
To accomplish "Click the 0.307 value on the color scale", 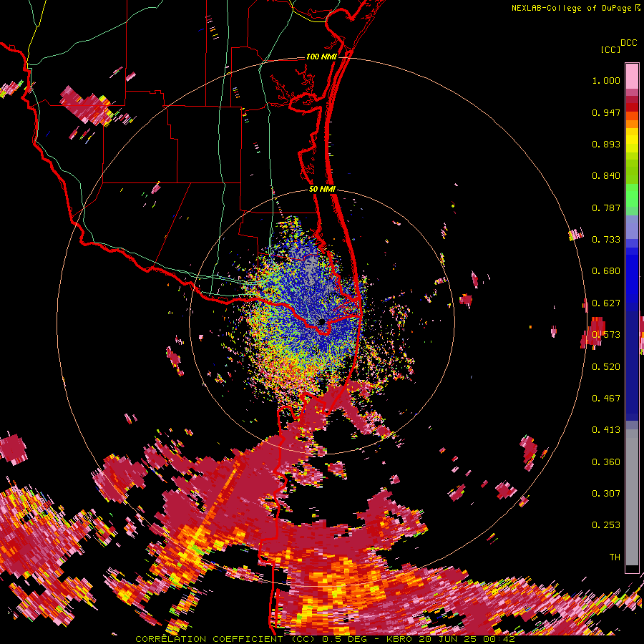I will tap(606, 494).
